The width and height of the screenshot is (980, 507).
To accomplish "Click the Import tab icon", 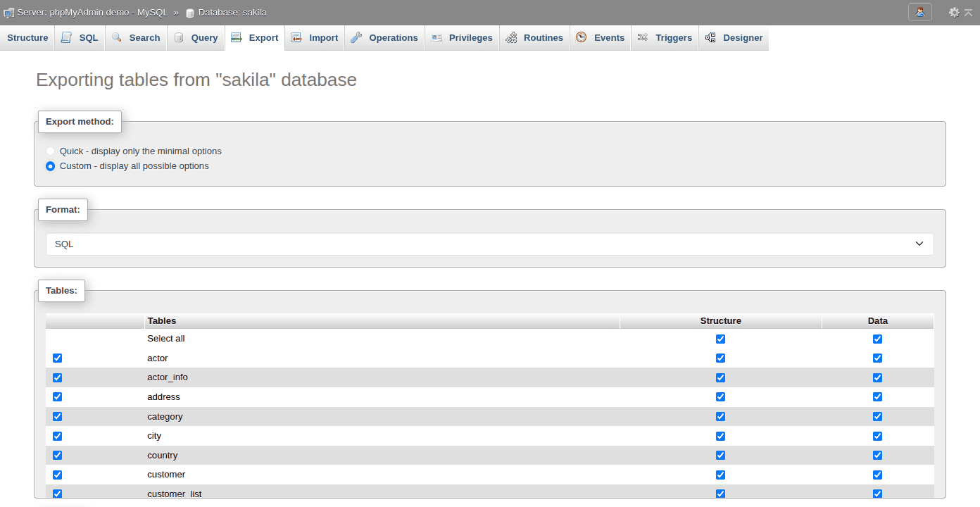I will coord(296,37).
